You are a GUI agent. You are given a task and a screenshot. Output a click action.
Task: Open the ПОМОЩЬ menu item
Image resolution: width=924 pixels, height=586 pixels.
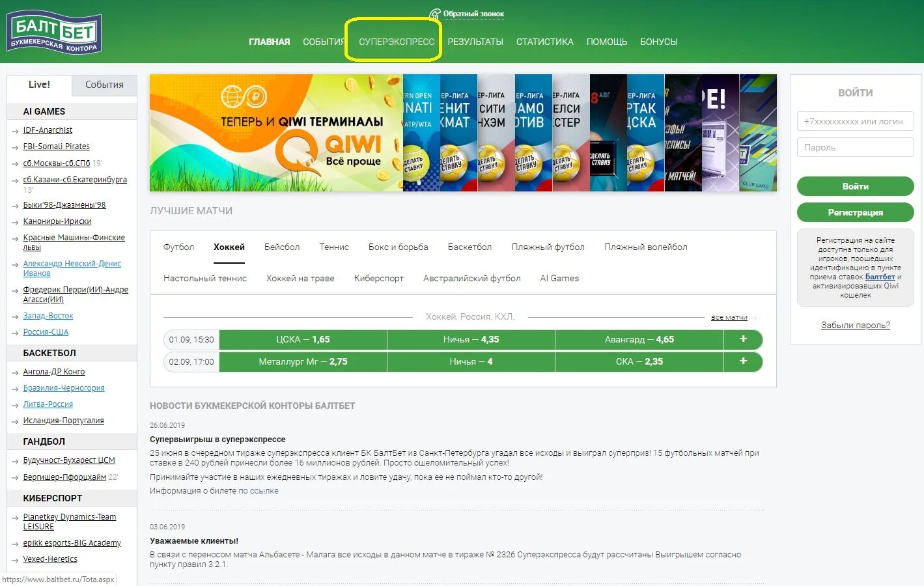(607, 42)
